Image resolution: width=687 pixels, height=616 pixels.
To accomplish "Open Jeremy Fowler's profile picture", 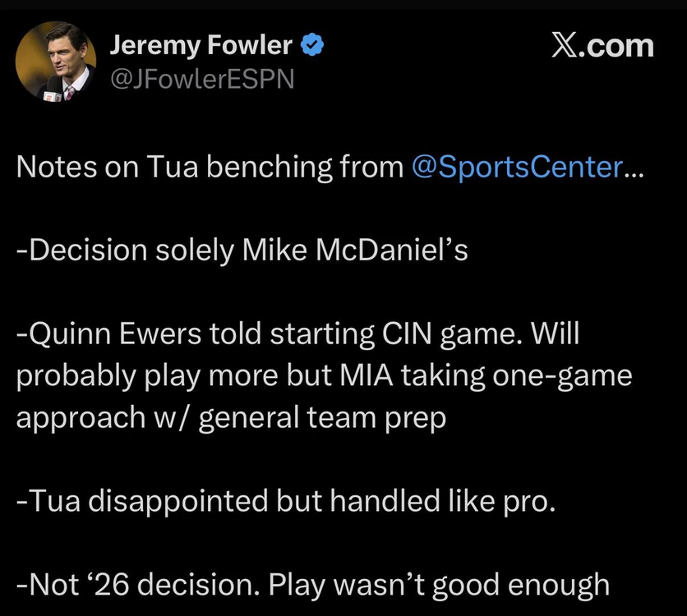I will 56,61.
